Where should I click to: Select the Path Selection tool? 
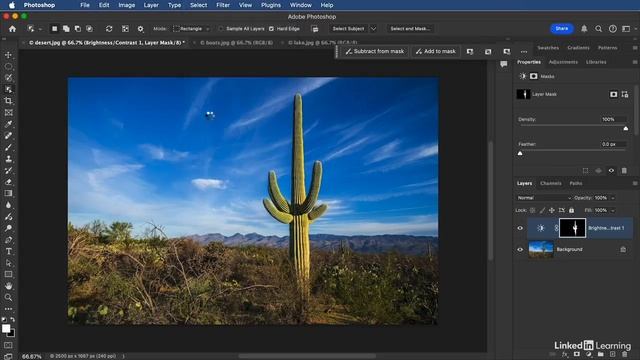pos(8,263)
